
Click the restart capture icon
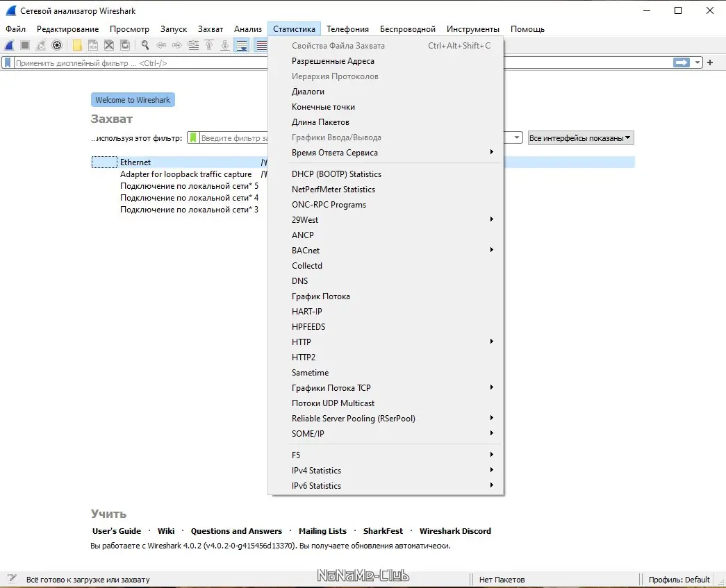[x=41, y=45]
